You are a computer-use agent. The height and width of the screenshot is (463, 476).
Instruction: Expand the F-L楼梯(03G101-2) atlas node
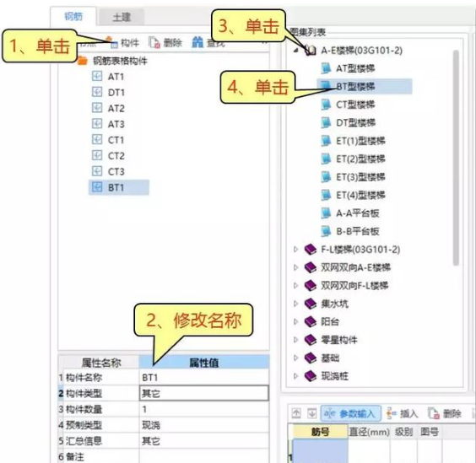(295, 250)
